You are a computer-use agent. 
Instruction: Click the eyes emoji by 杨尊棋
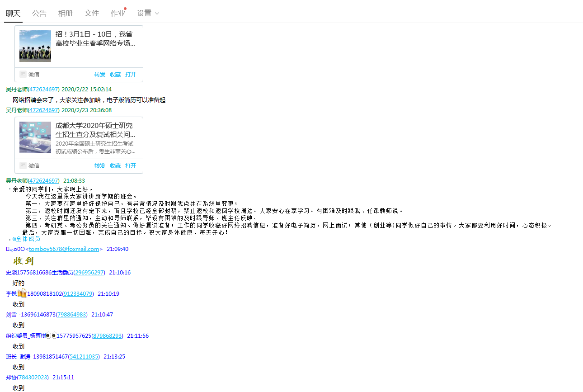tap(52, 335)
